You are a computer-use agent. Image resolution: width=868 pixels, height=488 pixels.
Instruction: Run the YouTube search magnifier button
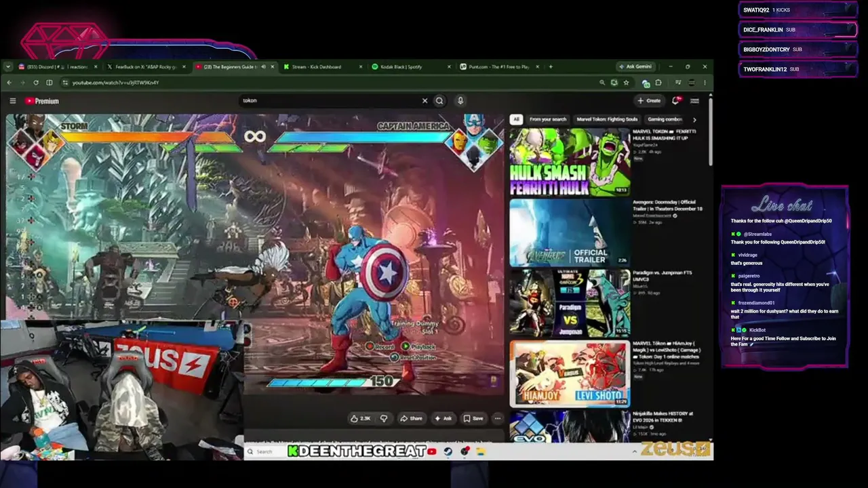point(439,100)
